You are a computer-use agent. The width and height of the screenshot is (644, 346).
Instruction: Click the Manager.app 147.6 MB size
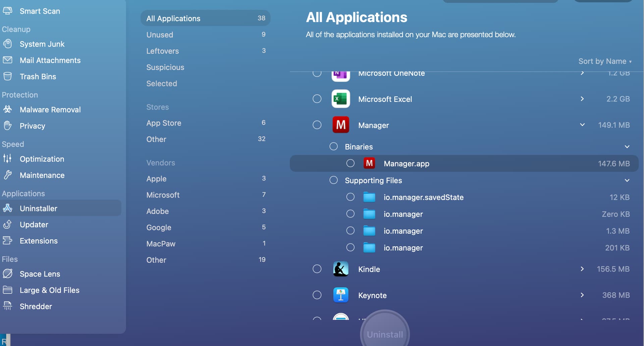tap(613, 163)
